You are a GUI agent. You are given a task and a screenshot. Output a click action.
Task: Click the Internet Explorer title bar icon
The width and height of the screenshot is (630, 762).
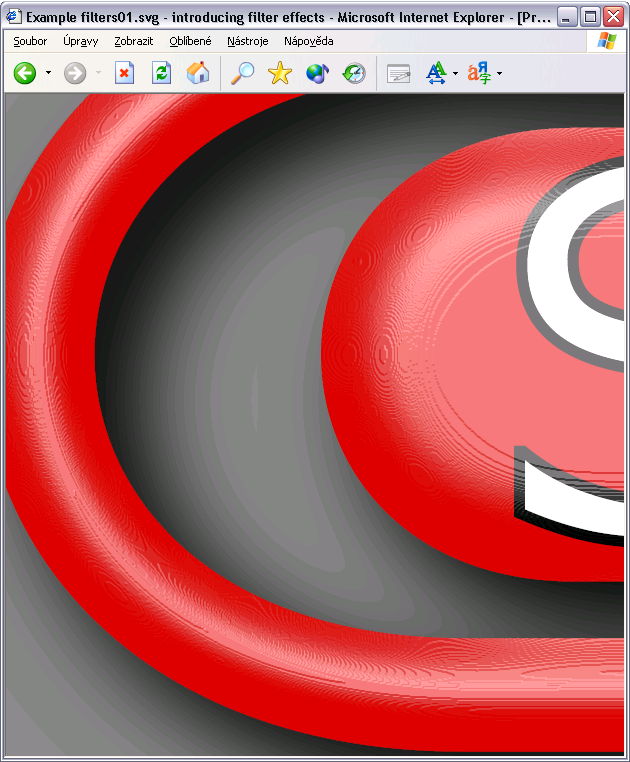click(x=14, y=17)
